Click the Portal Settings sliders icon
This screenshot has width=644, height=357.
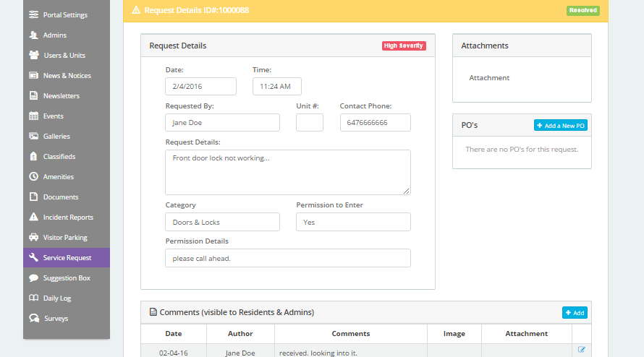33,15
